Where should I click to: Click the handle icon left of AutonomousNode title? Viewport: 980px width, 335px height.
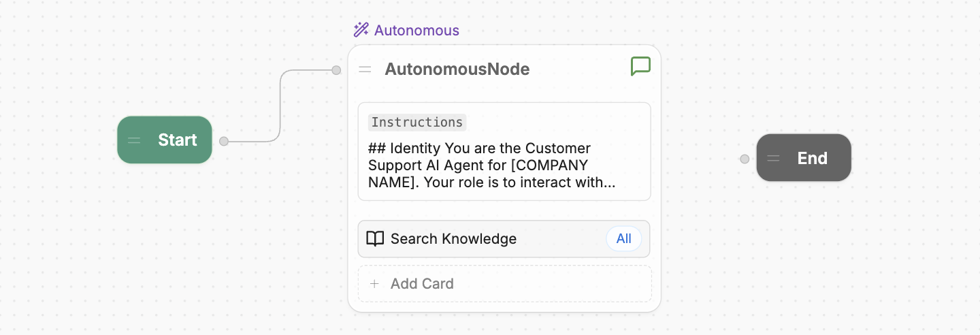click(365, 69)
